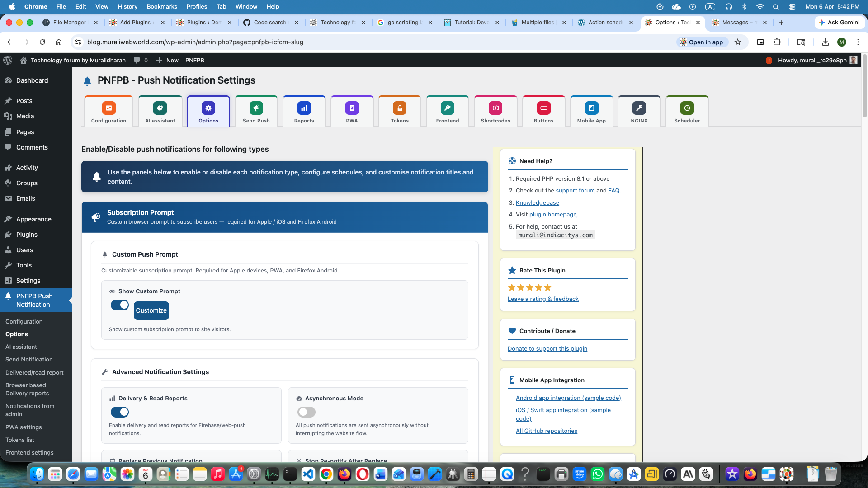Open the NGINX wrench icon tab
The height and width of the screenshot is (488, 868).
click(x=639, y=108)
